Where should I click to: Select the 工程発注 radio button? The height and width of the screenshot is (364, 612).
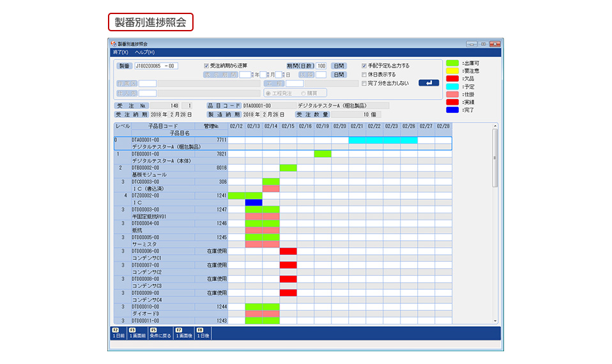(268, 94)
